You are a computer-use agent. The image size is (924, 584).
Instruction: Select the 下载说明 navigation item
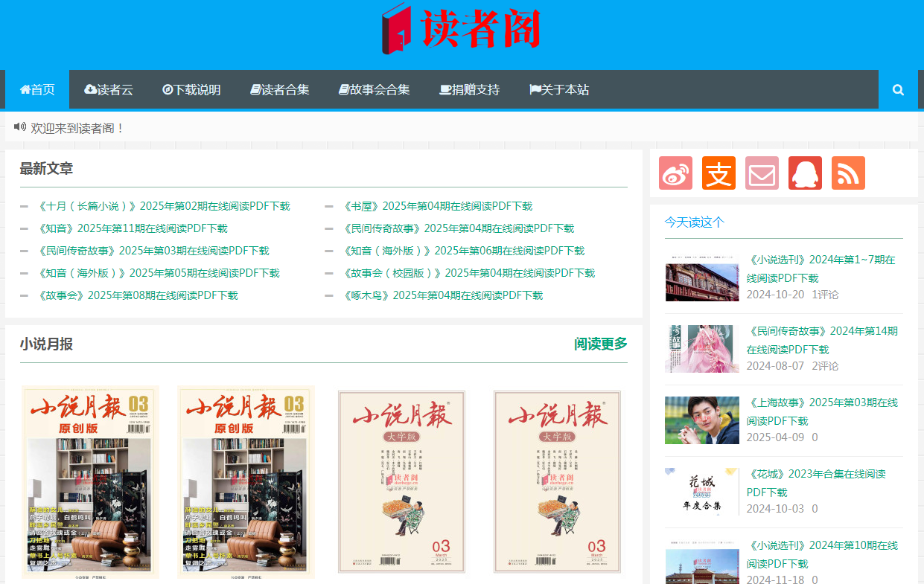pyautogui.click(x=191, y=89)
